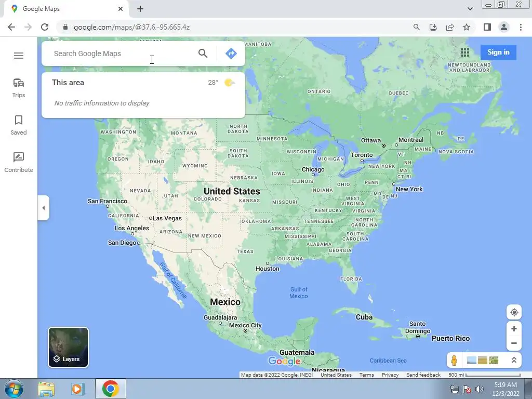Bookmark this page with the star
Viewport: 532px width, 399px height.
point(467,27)
